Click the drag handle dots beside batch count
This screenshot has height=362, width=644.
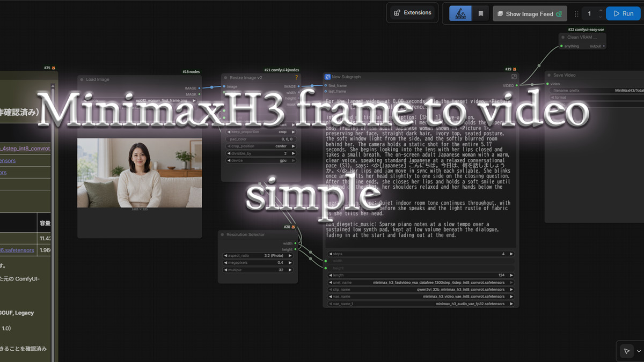(x=576, y=14)
